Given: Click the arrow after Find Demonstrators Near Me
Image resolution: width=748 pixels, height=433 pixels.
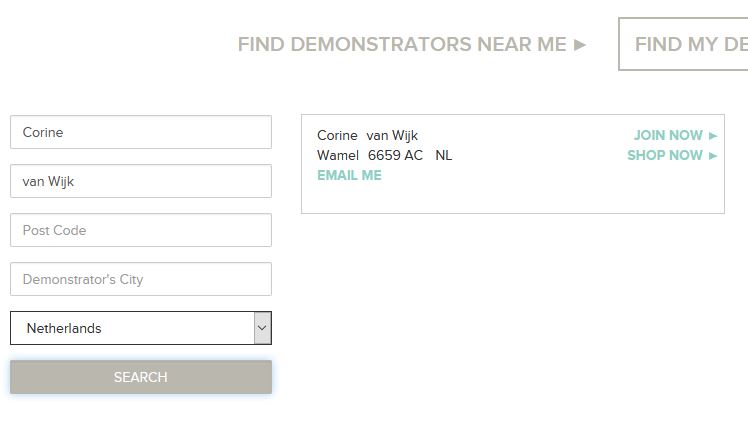Looking at the screenshot, I should [580, 45].
